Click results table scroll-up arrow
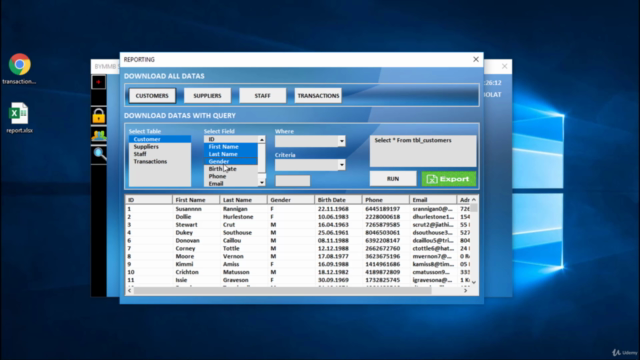The image size is (640, 360). (x=473, y=200)
